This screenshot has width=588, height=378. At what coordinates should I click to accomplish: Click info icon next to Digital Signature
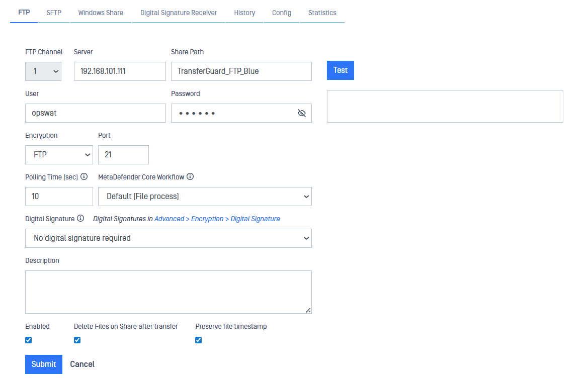[x=80, y=219]
